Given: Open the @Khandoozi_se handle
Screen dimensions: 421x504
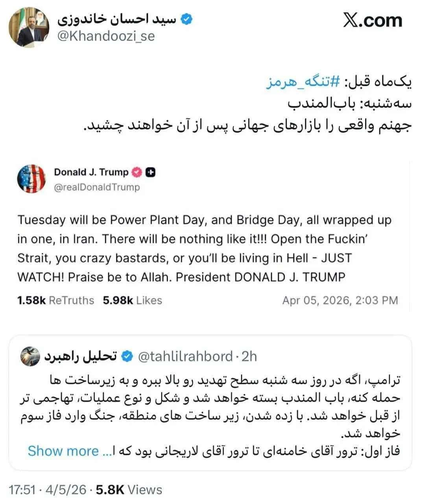Looking at the screenshot, I should click(x=106, y=36).
